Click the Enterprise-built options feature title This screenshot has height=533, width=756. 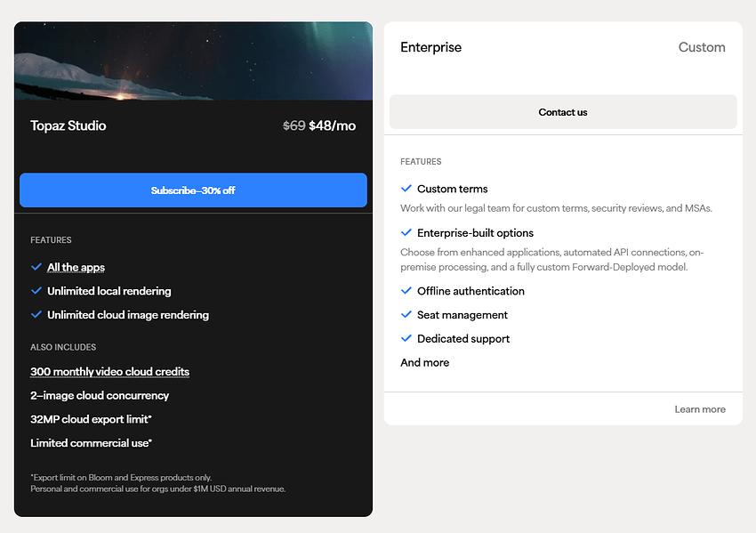(x=475, y=233)
